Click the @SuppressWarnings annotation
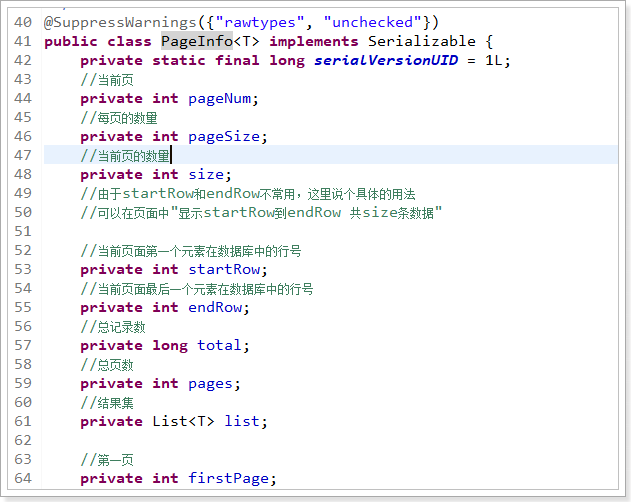The width and height of the screenshot is (631, 502). point(120,22)
